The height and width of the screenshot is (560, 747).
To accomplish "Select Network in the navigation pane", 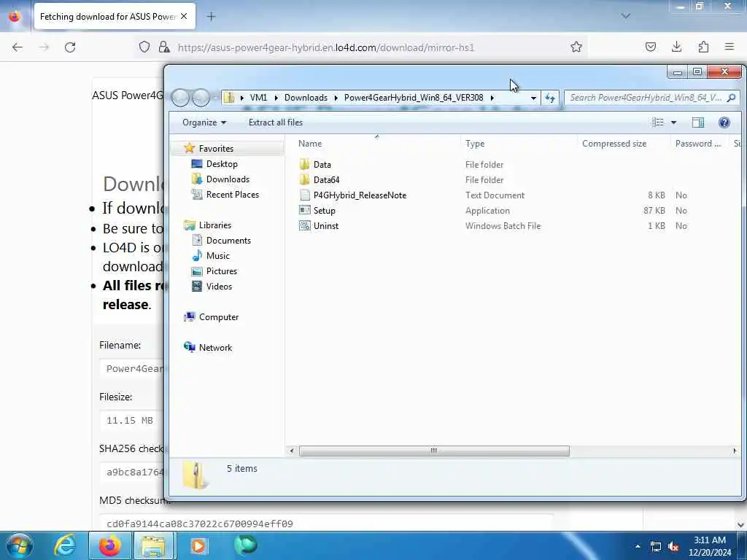I will pos(215,348).
